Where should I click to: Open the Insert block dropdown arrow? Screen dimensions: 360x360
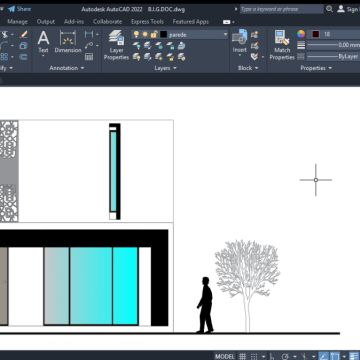pyautogui.click(x=240, y=55)
